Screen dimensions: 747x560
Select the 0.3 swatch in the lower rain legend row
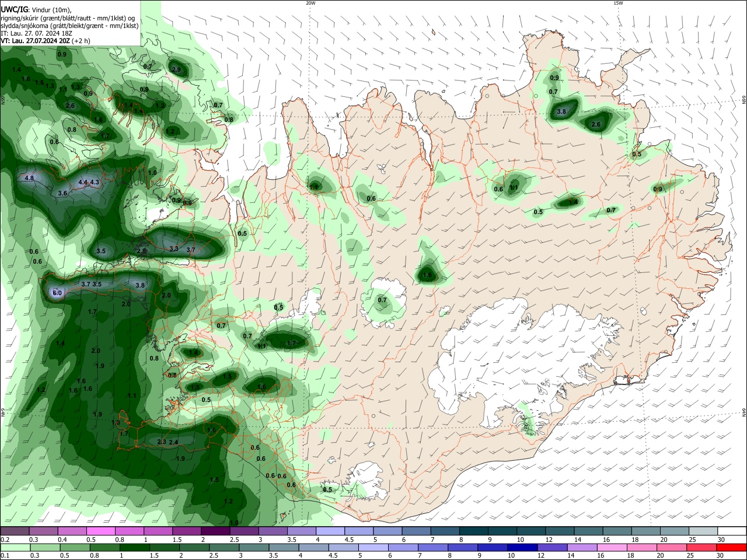45,547
